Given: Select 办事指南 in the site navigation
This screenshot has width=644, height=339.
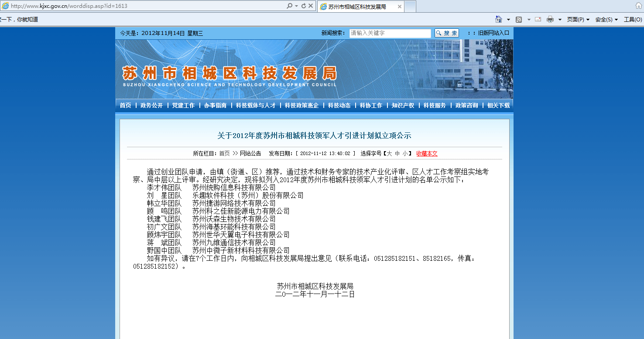Looking at the screenshot, I should point(215,105).
